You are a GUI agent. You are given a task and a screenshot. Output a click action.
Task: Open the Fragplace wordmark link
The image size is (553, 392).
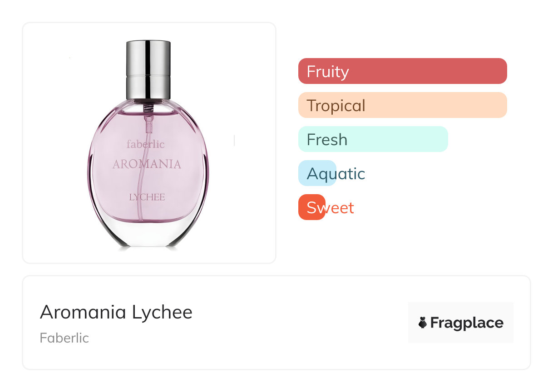tap(467, 323)
